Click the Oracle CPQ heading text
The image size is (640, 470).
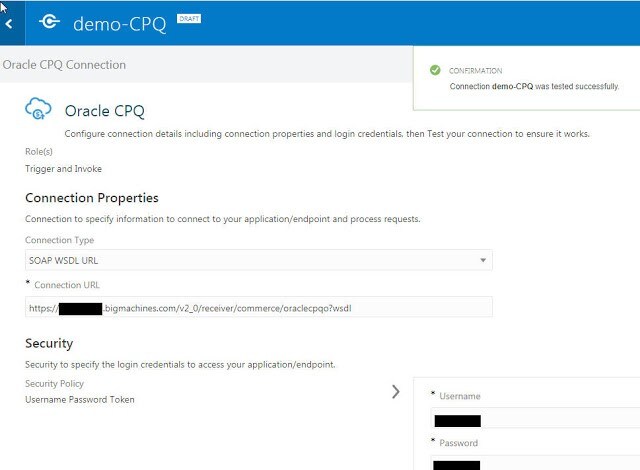(105, 110)
